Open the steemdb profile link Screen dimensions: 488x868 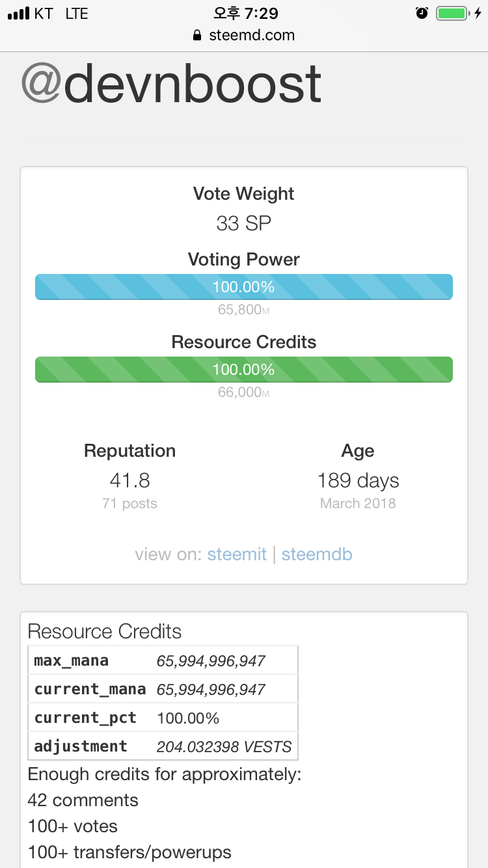[317, 554]
